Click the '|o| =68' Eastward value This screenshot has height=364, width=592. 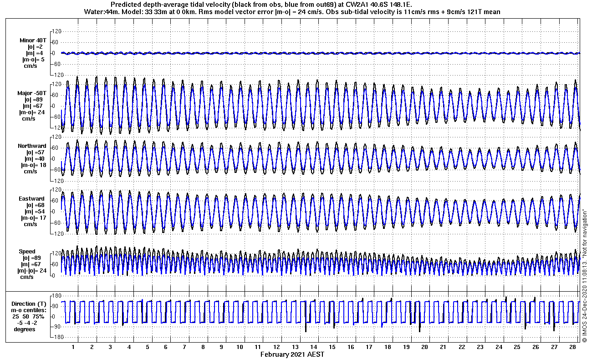coord(36,205)
